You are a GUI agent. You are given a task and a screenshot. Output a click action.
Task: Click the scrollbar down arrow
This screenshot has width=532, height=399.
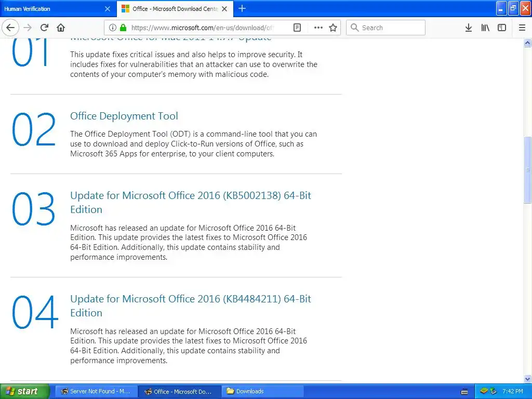pos(527,379)
